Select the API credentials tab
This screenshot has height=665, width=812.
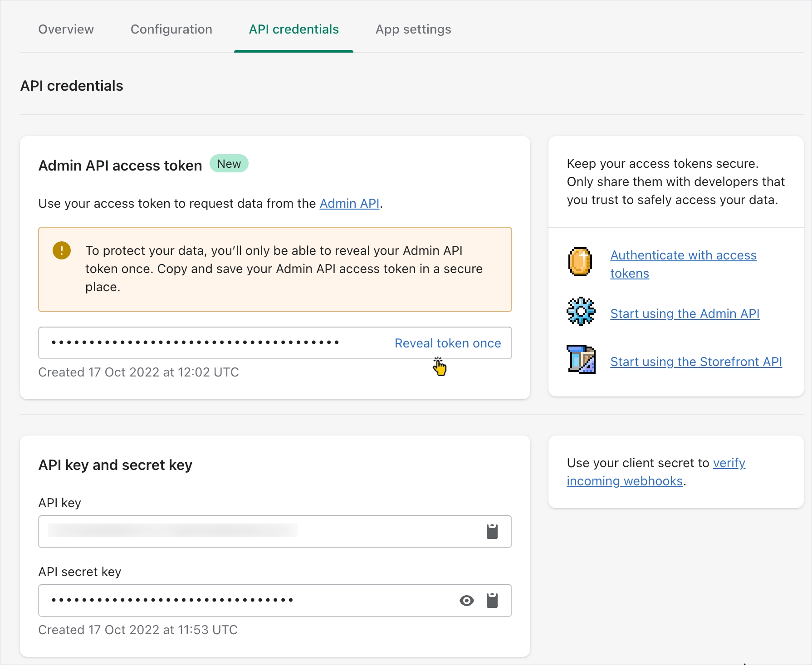click(x=293, y=29)
